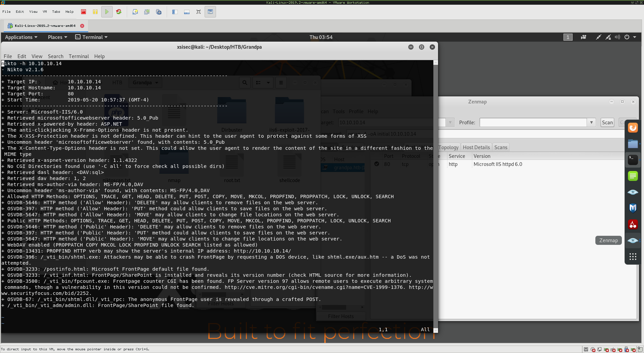The width and height of the screenshot is (644, 353).
Task: Click the screen recorder camera icon in top bar
Action: point(584,37)
